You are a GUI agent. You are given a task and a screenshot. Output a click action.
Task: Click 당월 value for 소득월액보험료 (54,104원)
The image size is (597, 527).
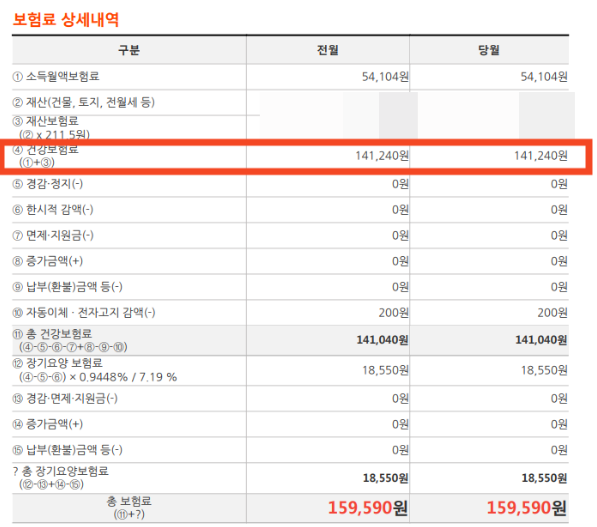pos(544,77)
